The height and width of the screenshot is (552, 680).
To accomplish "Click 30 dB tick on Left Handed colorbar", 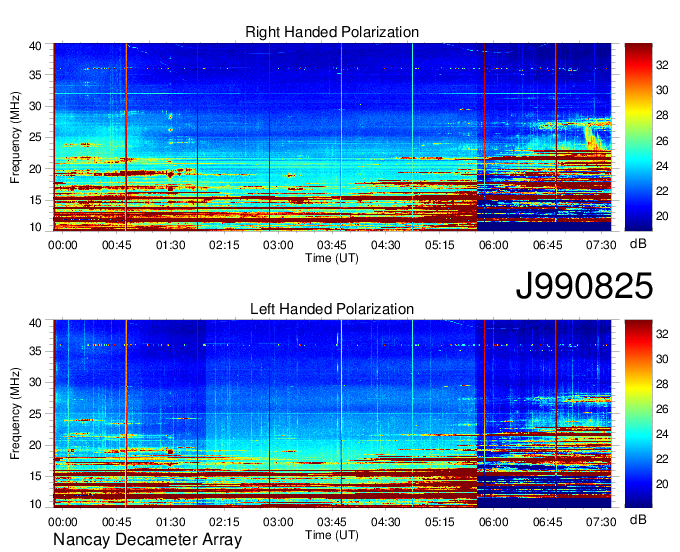I will (662, 359).
